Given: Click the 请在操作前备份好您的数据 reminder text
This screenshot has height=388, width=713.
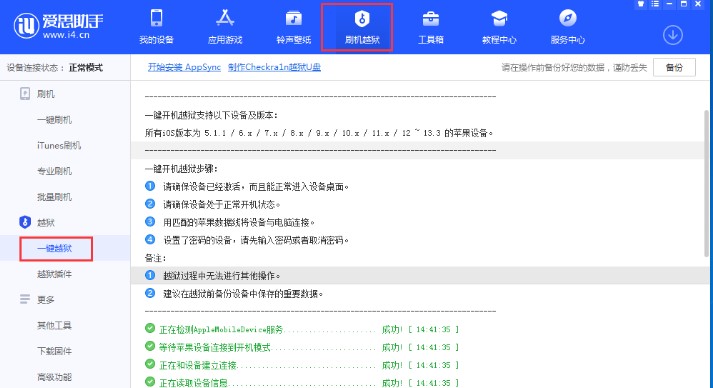Looking at the screenshot, I should point(574,68).
